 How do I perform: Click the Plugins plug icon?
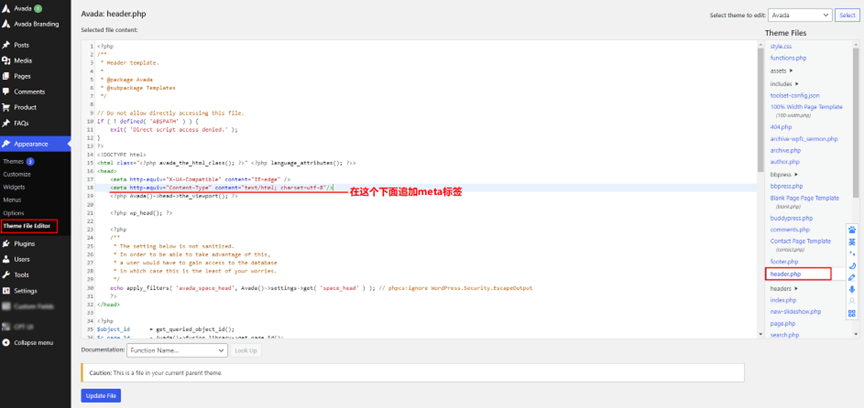pos(6,244)
